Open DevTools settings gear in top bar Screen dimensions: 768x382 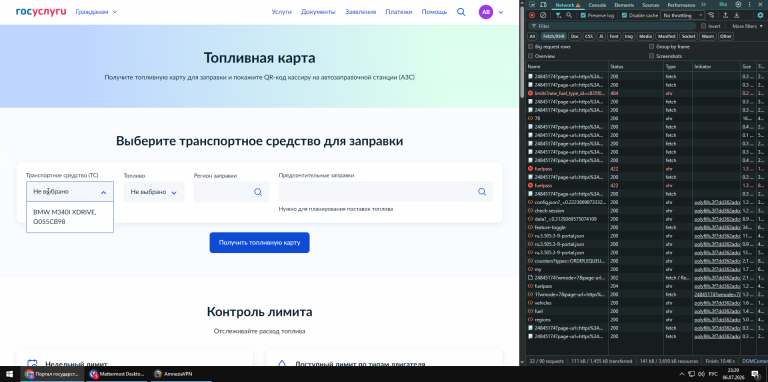738,5
